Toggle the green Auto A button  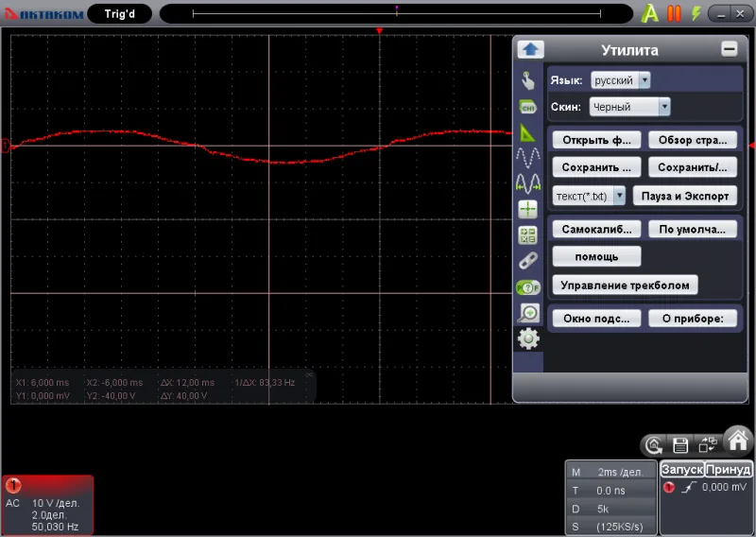[x=650, y=13]
